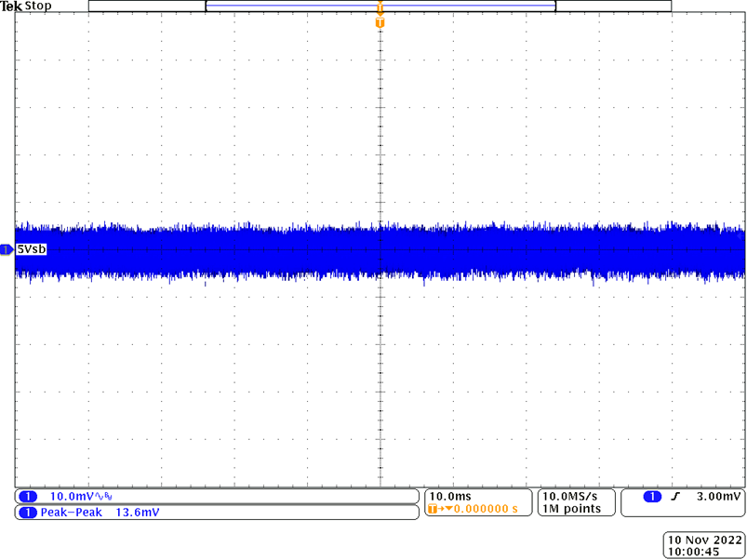Click the 5Vsb channel label

(31, 249)
